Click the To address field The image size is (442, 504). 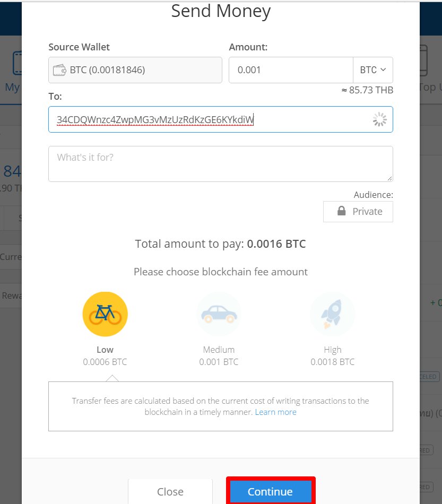point(221,119)
